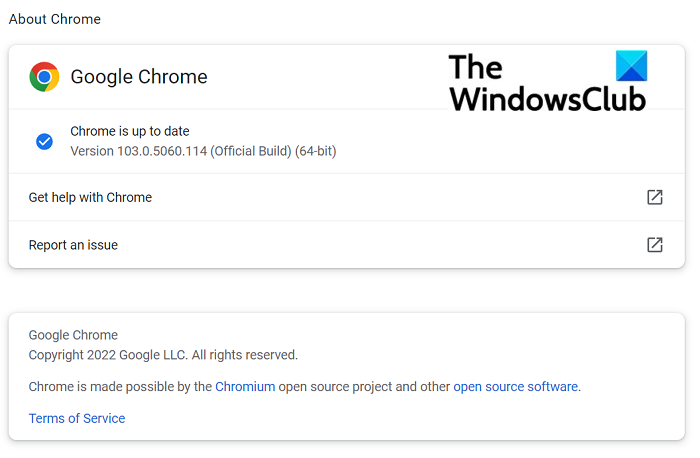Click the Google Chrome title in top card

[x=139, y=77]
